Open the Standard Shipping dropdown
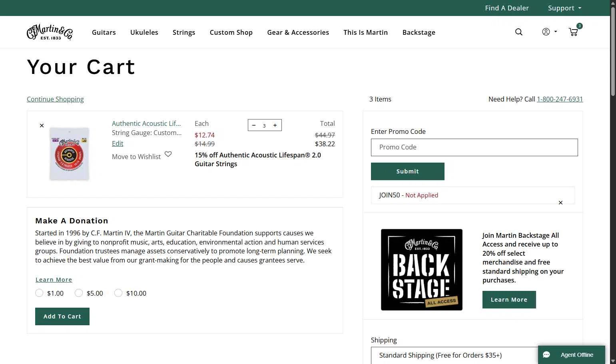Viewport: 616px width, 364px height. point(474,355)
